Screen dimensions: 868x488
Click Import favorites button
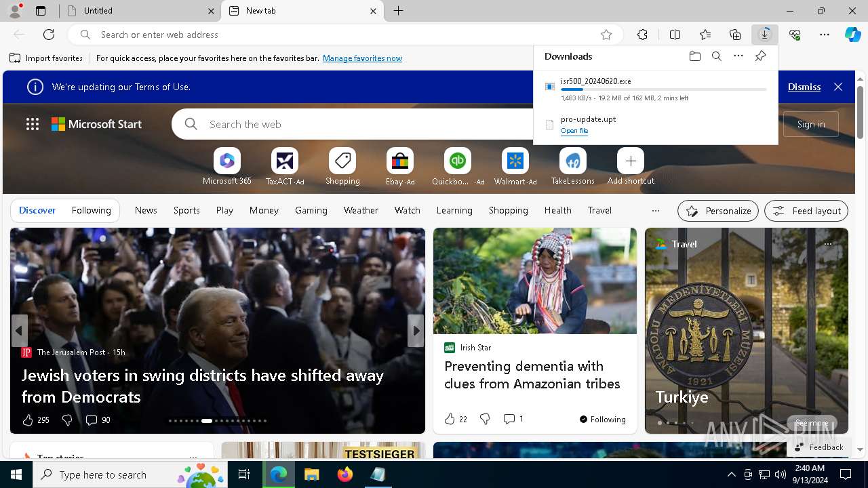click(x=46, y=58)
